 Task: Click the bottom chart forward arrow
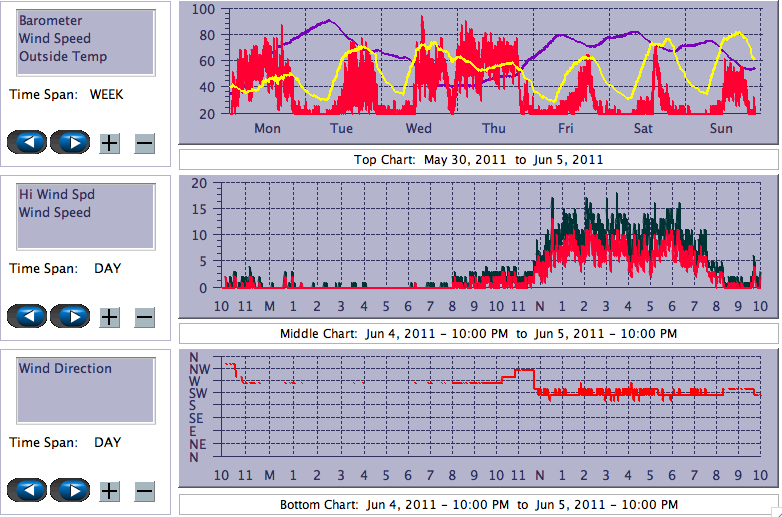70,490
